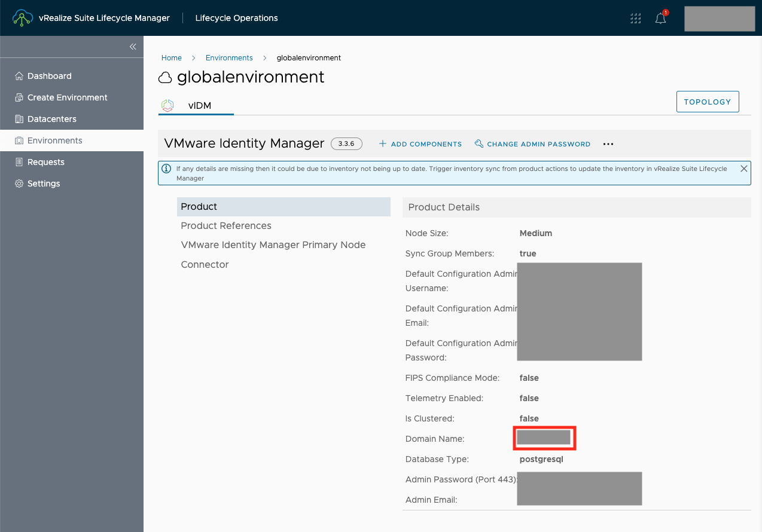Image resolution: width=762 pixels, height=532 pixels.
Task: Click the Settings gear icon
Action: pyautogui.click(x=19, y=184)
